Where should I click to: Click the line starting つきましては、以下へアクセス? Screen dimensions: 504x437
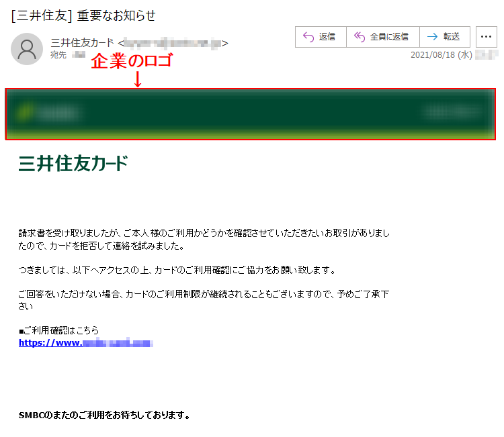(x=177, y=270)
